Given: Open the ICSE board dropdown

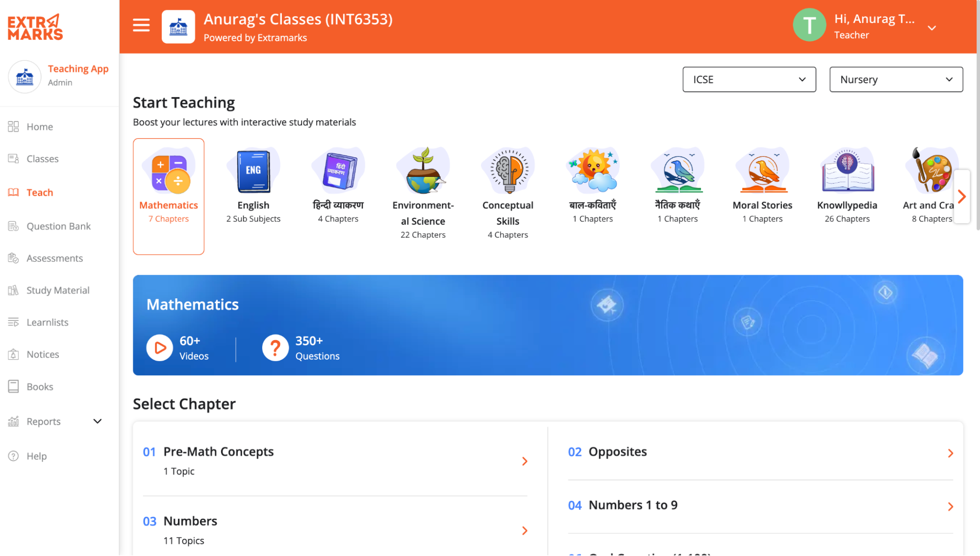Looking at the screenshot, I should 749,79.
